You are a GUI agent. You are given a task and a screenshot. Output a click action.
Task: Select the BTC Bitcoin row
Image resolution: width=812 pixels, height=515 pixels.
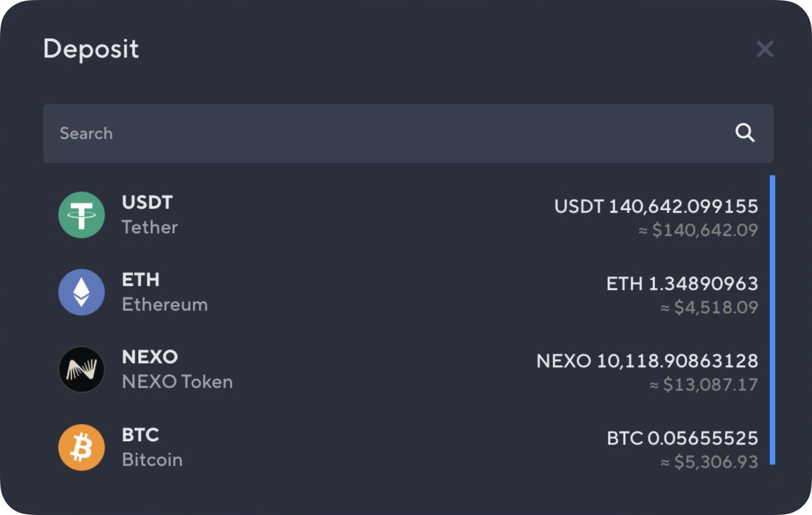(x=406, y=447)
